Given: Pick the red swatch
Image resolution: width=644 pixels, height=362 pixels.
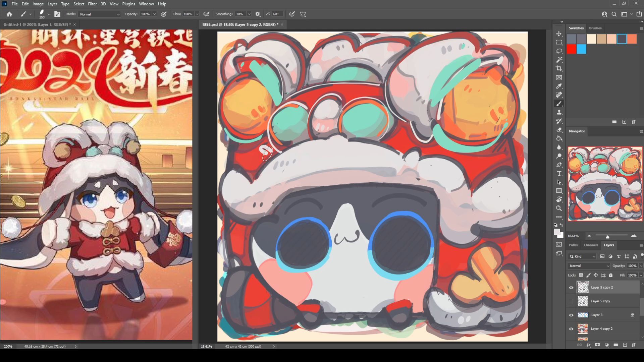Looking at the screenshot, I should pos(572,49).
